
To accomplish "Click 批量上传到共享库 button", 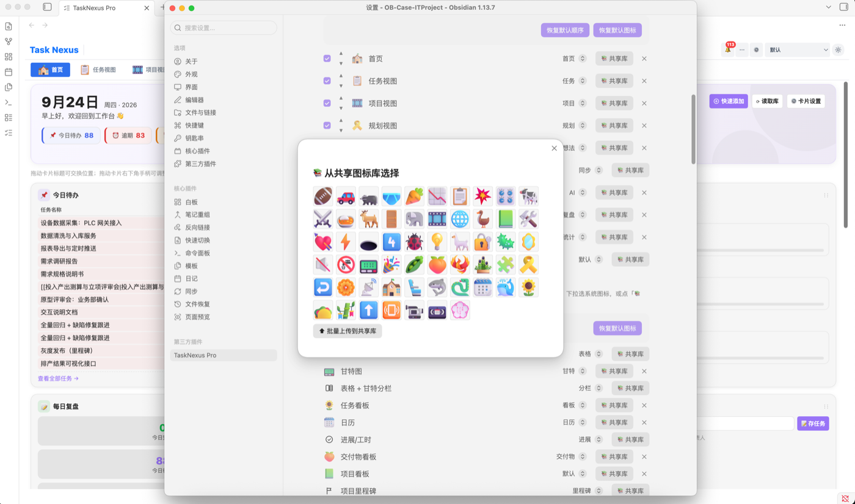I will 347,331.
